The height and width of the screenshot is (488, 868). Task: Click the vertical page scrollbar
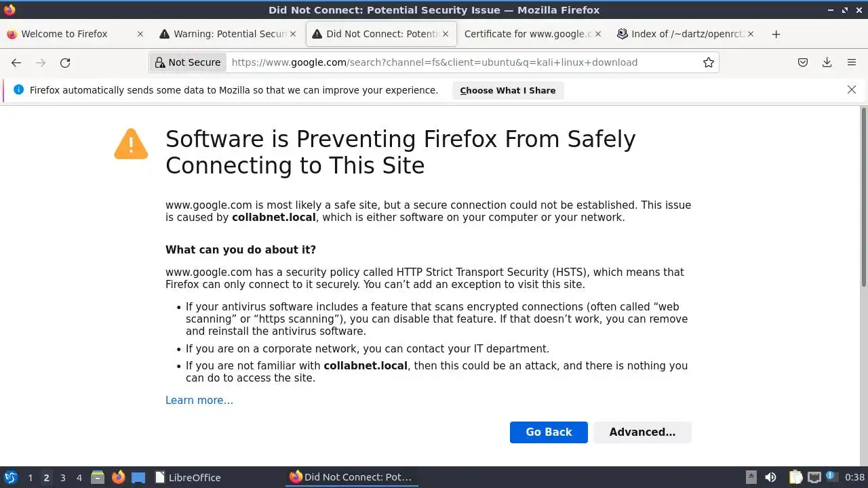[x=863, y=197]
